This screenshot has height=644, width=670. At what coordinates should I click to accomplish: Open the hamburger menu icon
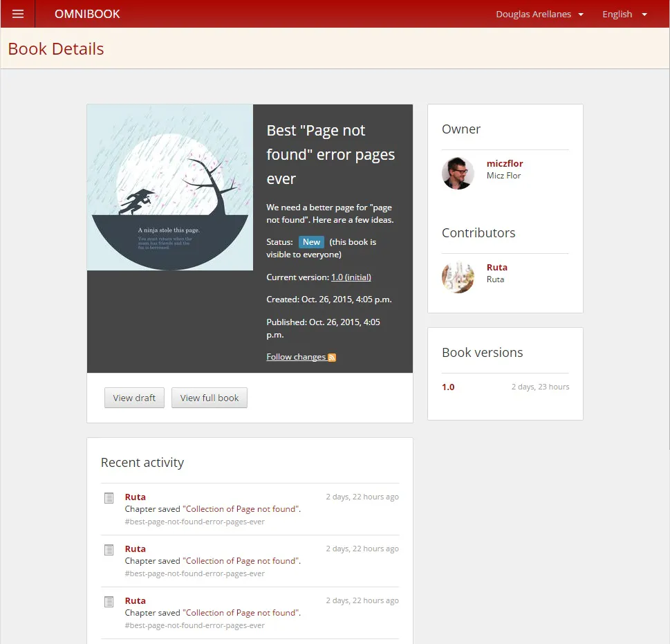(x=17, y=14)
